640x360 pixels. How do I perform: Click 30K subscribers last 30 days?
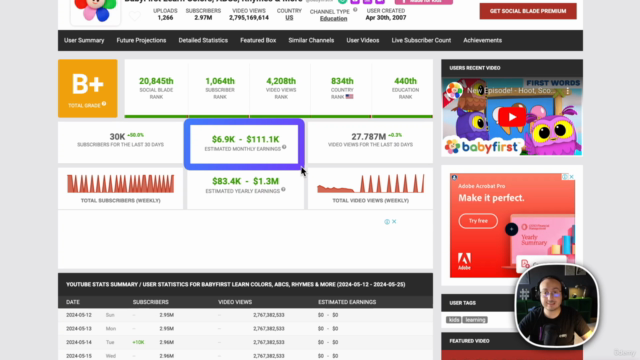(x=117, y=137)
